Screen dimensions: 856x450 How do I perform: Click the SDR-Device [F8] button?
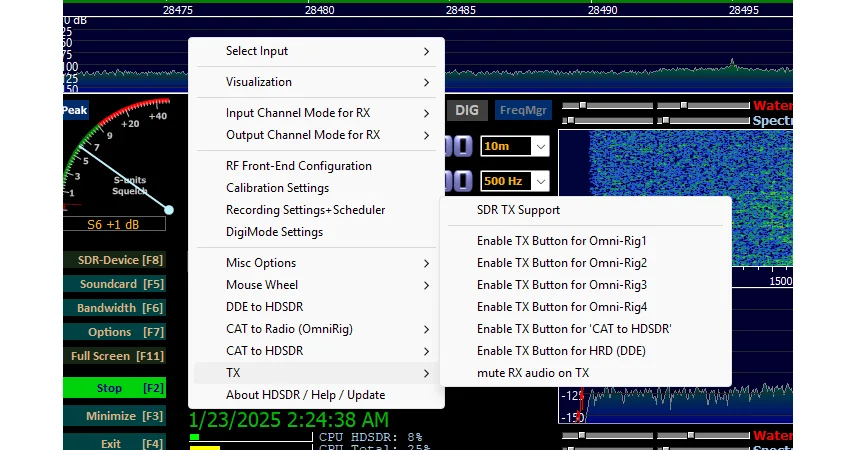[x=114, y=260]
